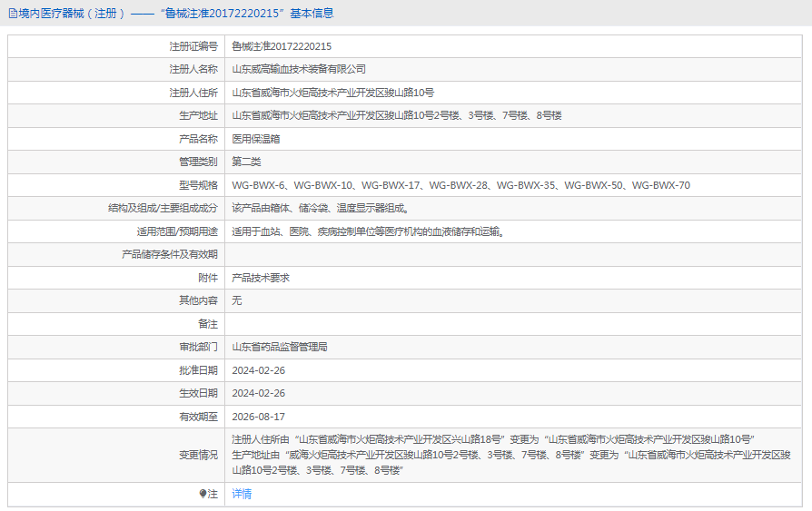812x511 pixels.
Task: Select product name 医用保温箱
Action: tap(256, 139)
